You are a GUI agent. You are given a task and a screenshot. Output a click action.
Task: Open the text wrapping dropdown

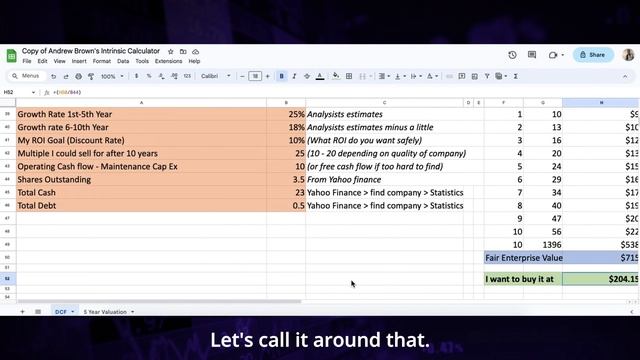(x=416, y=76)
